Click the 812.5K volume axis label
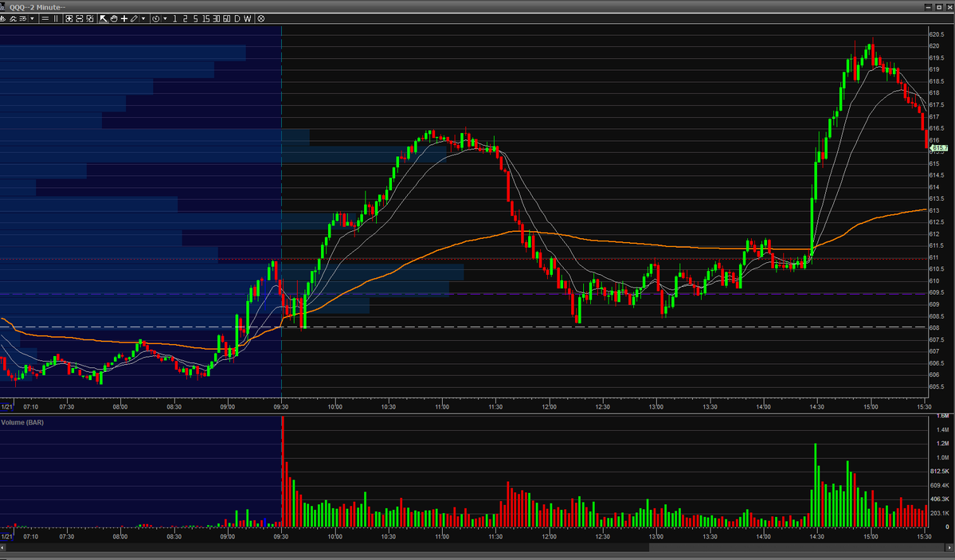Screen dimensions: 955x560 940,472
